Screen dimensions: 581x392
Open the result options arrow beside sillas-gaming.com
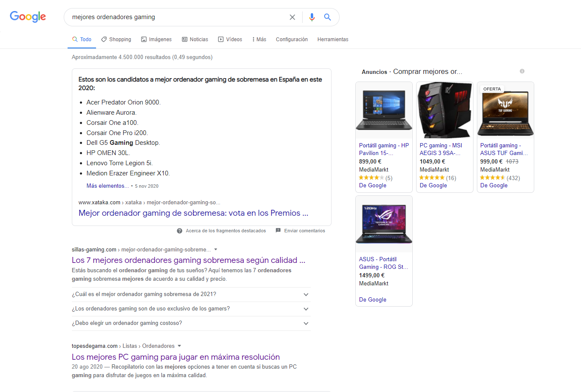tap(216, 250)
